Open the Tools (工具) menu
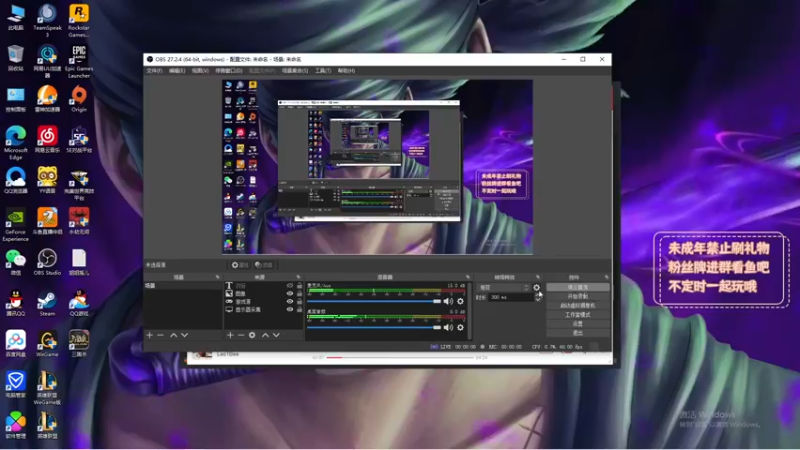 [323, 71]
